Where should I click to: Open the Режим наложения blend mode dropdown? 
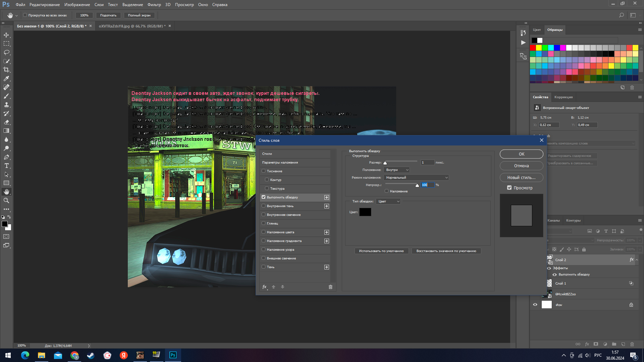tap(416, 178)
